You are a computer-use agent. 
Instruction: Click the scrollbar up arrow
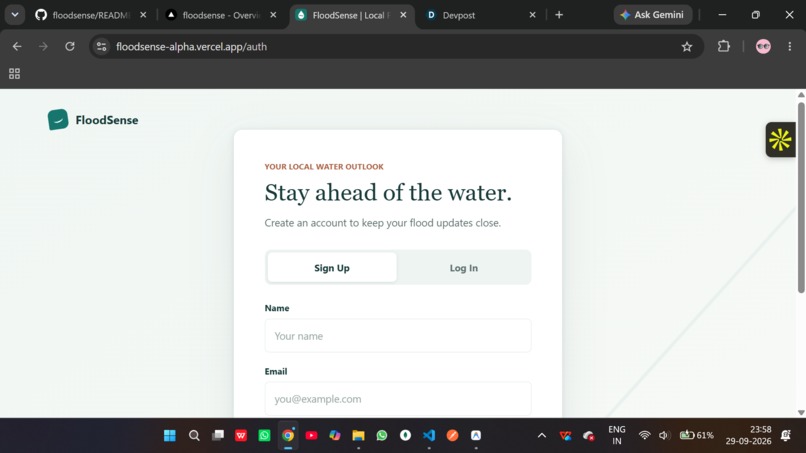tap(801, 95)
